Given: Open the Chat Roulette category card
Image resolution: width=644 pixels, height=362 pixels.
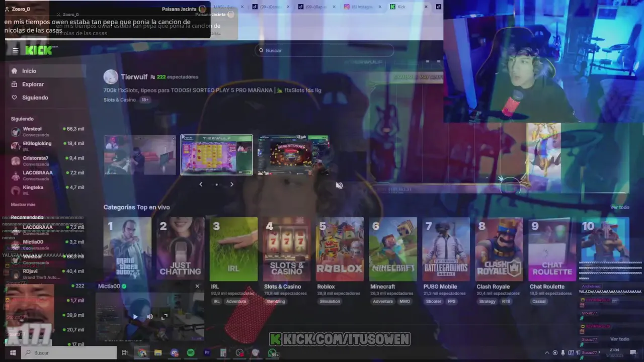Looking at the screenshot, I should [x=552, y=249].
